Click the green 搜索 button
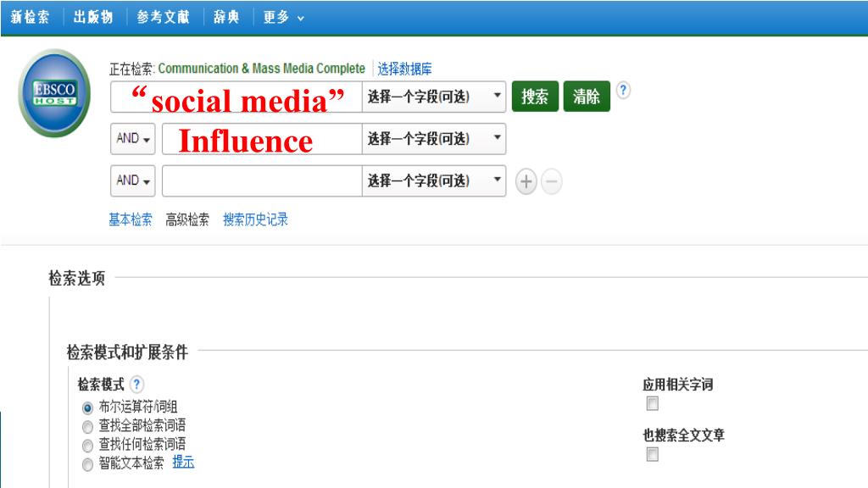The height and width of the screenshot is (488, 868). (536, 97)
